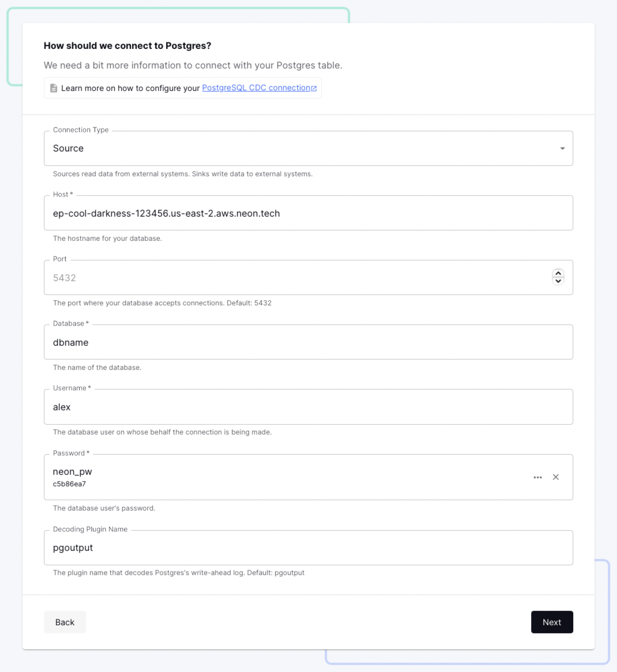The image size is (617, 672).
Task: Click the Username field containing alex
Action: [x=308, y=407]
